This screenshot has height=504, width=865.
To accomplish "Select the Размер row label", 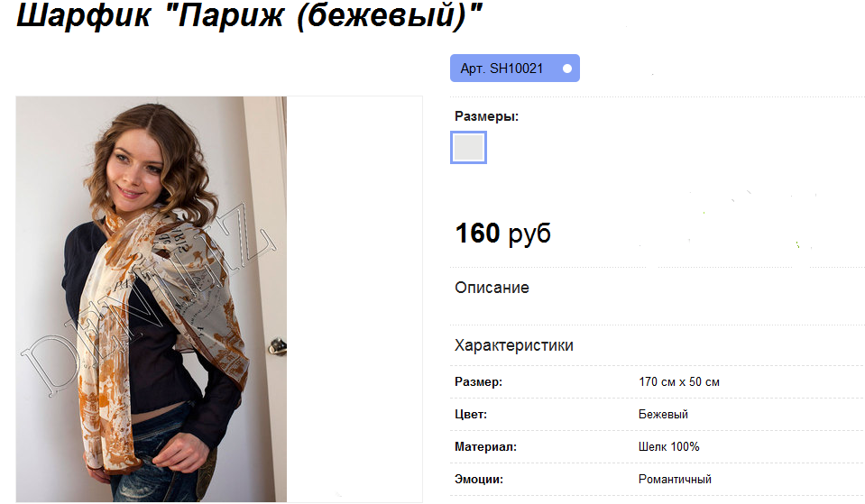I will point(478,381).
